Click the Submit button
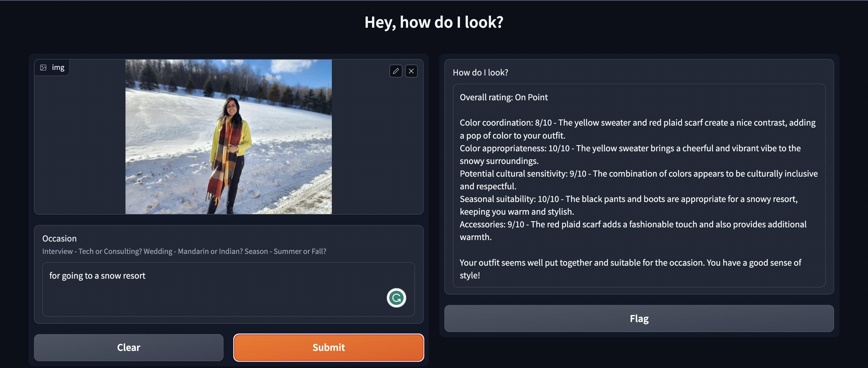 pyautogui.click(x=329, y=347)
